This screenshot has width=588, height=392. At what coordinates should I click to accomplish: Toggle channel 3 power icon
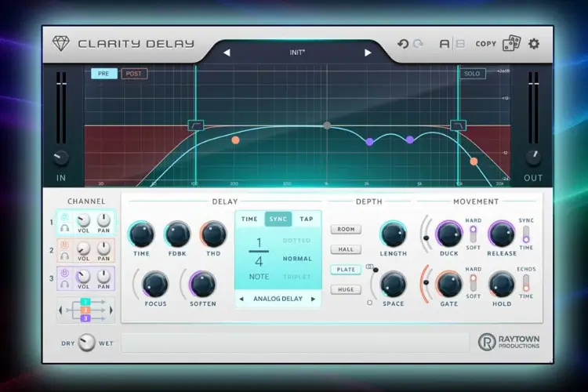point(65,273)
